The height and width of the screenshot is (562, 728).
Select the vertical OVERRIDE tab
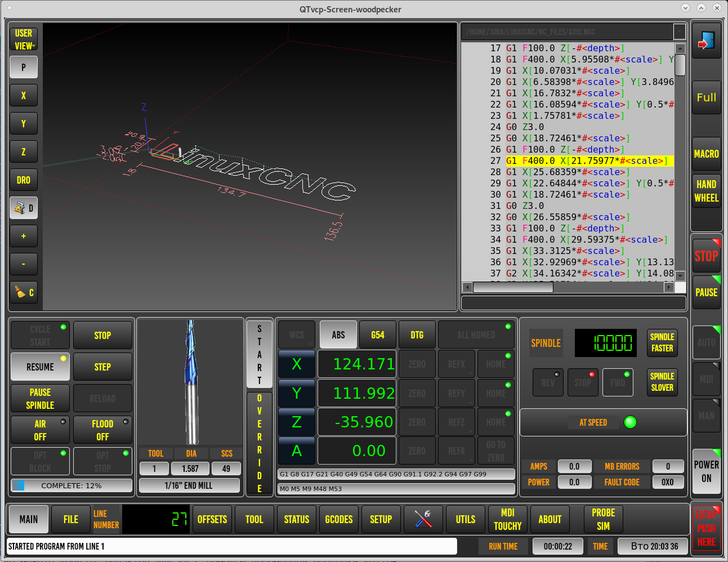click(x=260, y=443)
